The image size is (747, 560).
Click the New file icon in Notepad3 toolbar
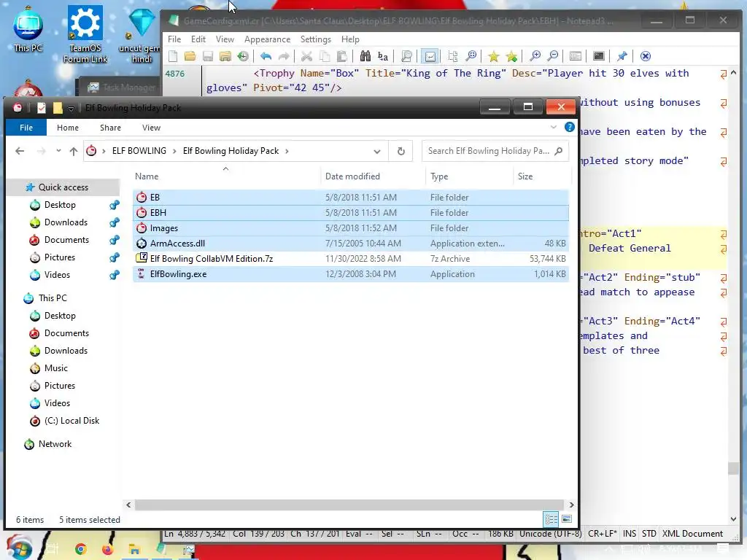point(173,56)
